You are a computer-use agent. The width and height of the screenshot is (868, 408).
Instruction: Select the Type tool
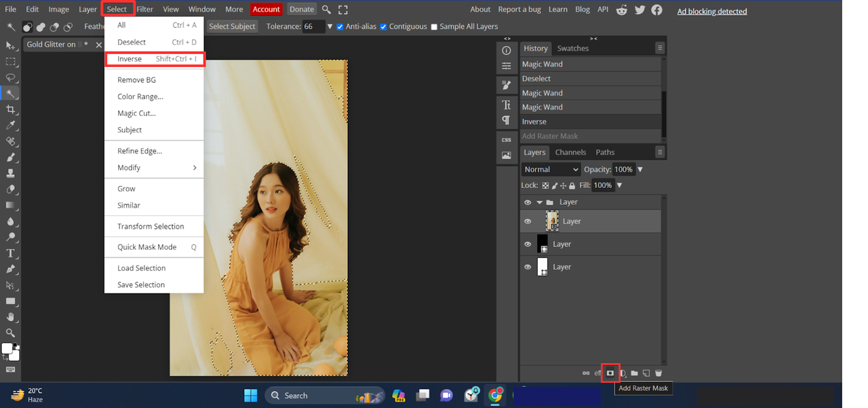pos(10,253)
